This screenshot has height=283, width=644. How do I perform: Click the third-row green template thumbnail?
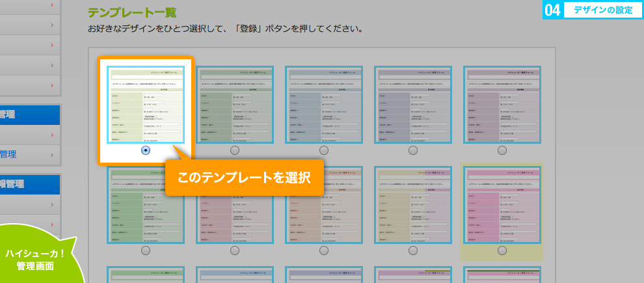146,275
